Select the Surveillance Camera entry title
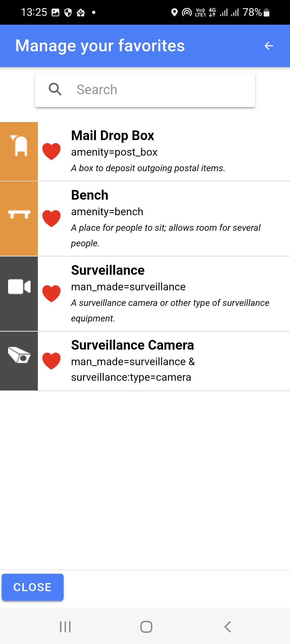The width and height of the screenshot is (290, 644). (x=132, y=345)
